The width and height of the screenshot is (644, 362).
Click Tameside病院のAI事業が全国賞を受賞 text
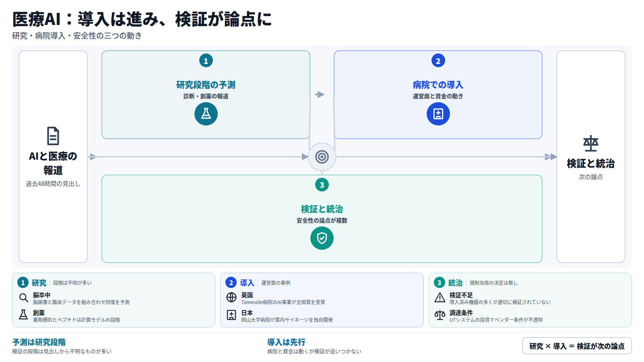click(283, 302)
